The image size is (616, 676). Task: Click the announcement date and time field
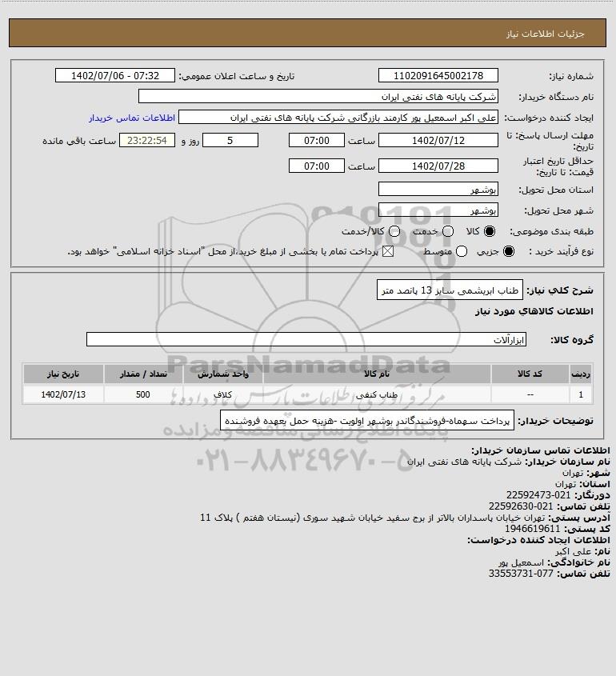115,75
